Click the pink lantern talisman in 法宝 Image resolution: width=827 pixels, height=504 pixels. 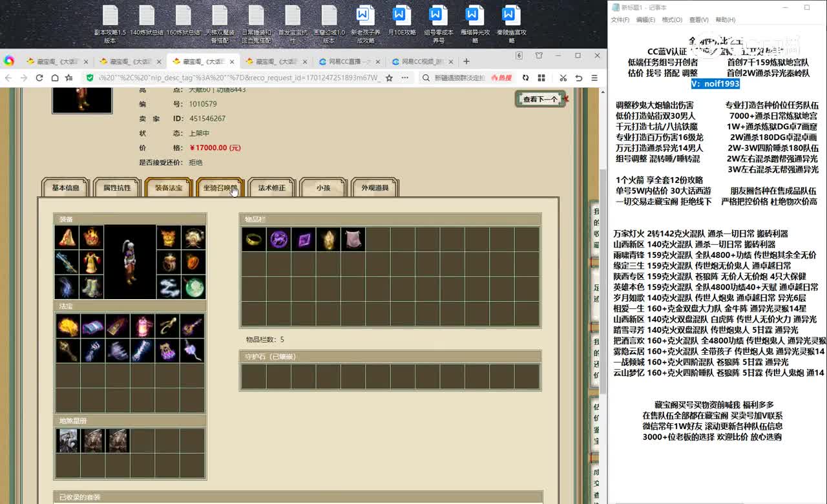coord(142,326)
